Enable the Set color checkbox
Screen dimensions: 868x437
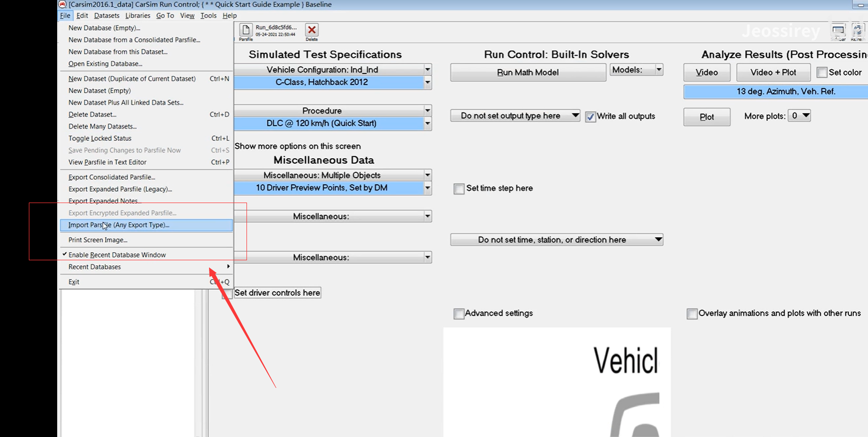822,72
